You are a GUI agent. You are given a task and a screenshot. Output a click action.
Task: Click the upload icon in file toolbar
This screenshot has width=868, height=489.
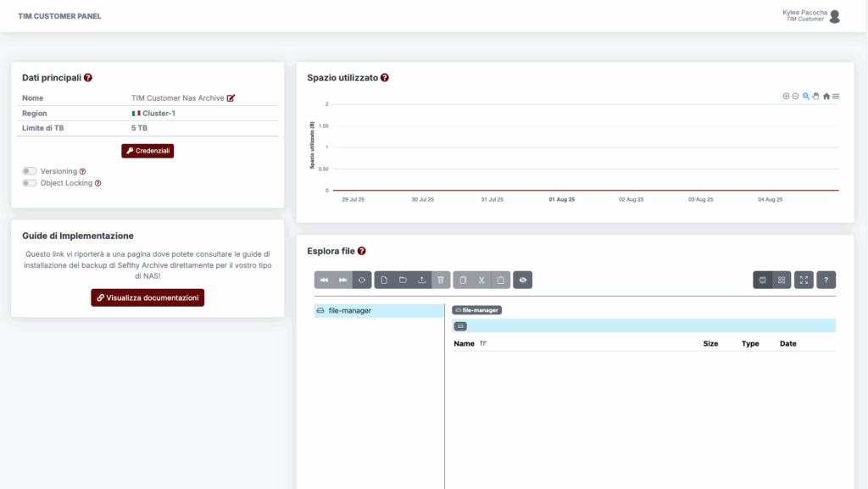(421, 280)
